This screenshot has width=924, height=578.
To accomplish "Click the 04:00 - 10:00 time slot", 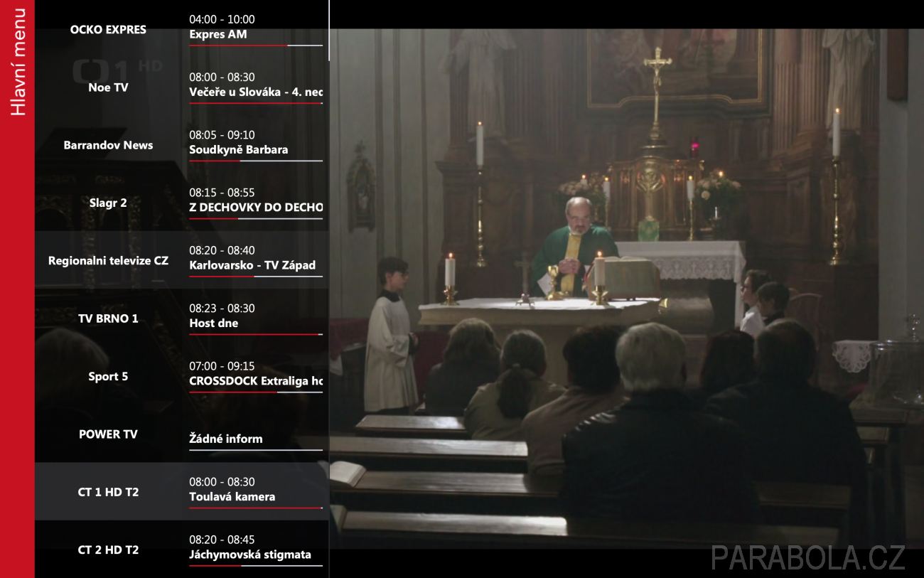I will [x=222, y=19].
